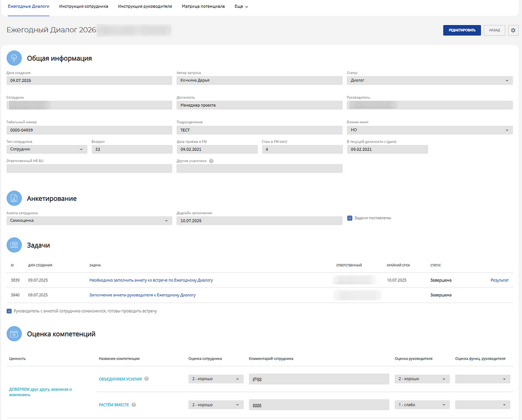Click help icon next to Другие участники
Screen dimensions: 522x420
tap(211, 161)
